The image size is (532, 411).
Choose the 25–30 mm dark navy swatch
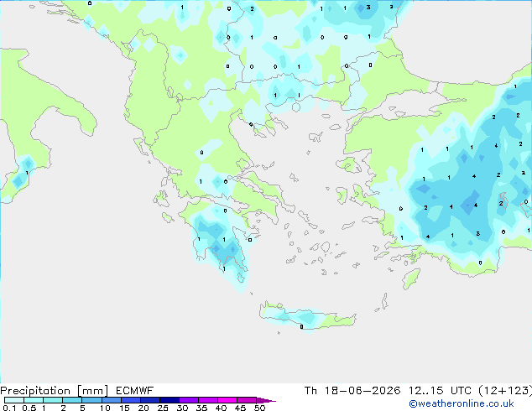coord(169,400)
